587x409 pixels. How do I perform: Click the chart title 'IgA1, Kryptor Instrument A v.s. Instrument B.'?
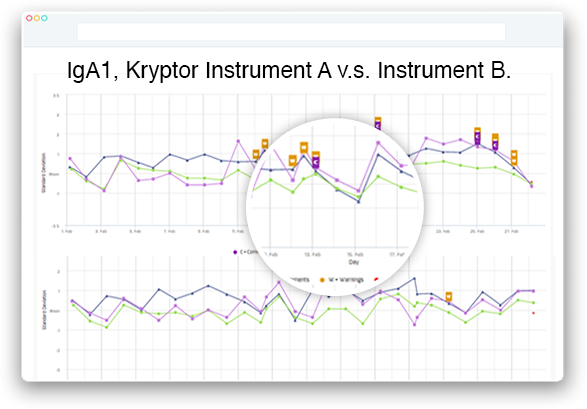click(x=289, y=70)
